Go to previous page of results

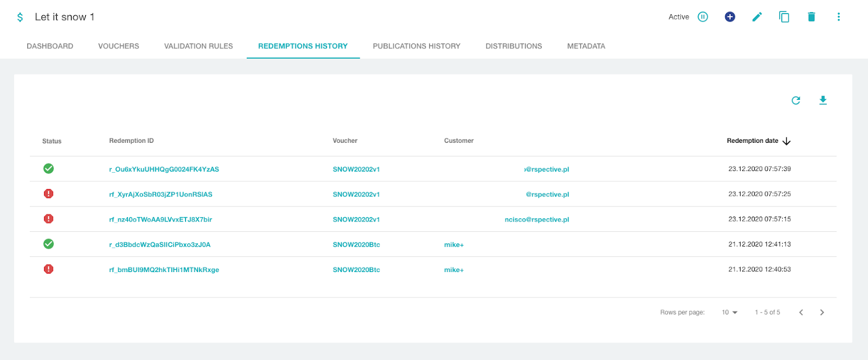tap(801, 312)
